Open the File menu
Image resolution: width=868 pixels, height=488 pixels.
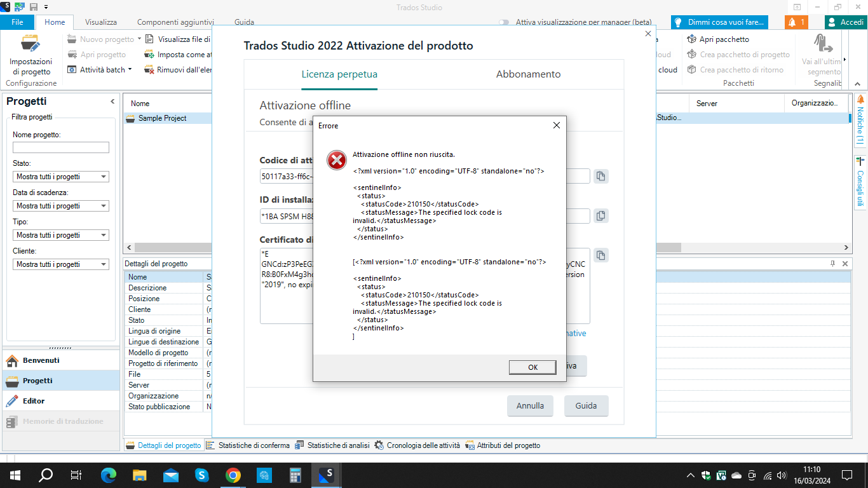(17, 22)
